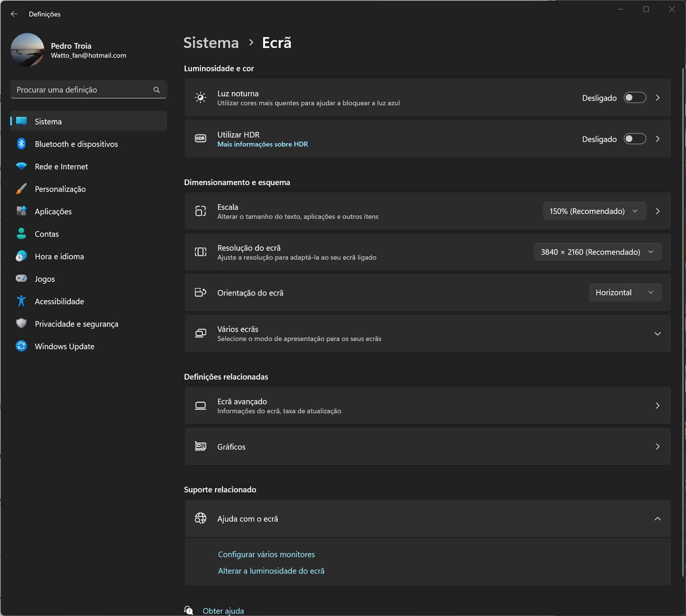Click the Personalização paintbrush icon
Viewport: 686px width, 616px height.
(21, 189)
